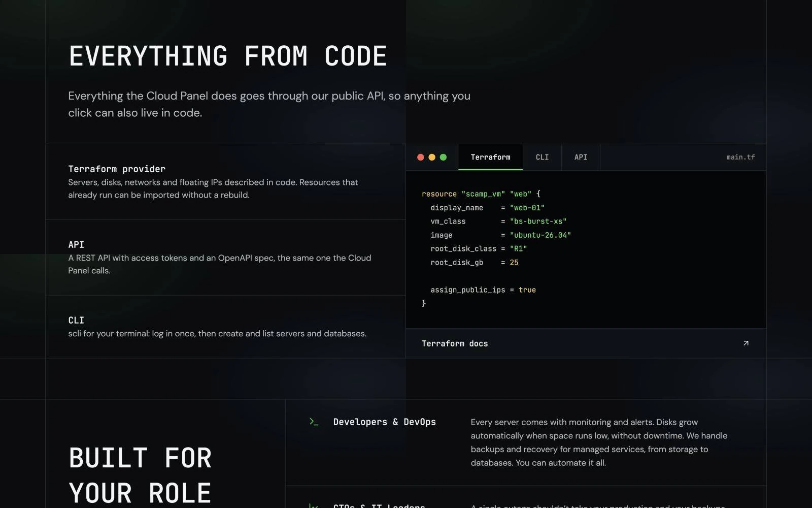Screen dimensions: 812x508
Task: Click the display_name "web-01" code line
Action: pos(487,208)
